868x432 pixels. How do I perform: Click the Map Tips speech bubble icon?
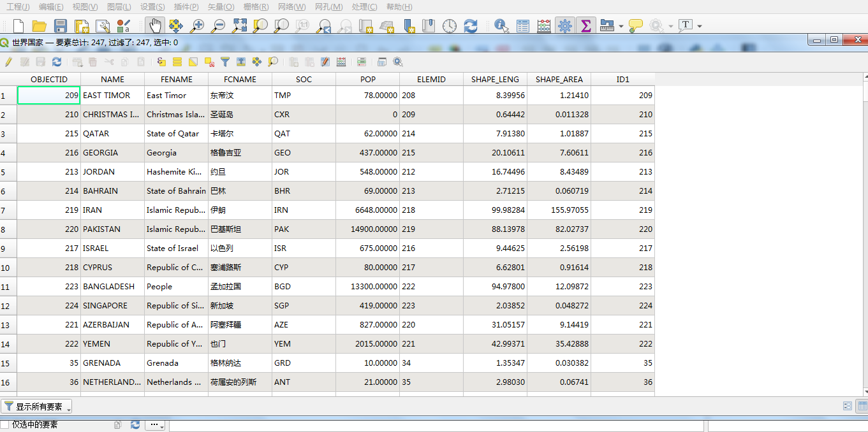[636, 26]
